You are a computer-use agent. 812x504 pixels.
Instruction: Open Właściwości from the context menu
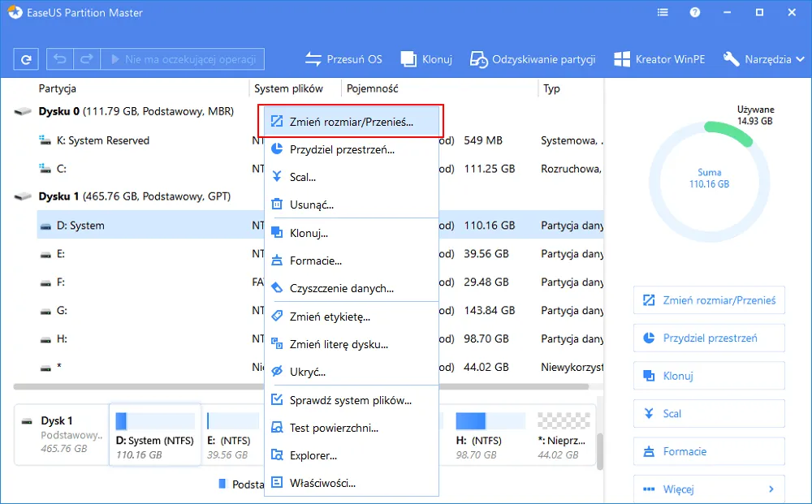(316, 483)
